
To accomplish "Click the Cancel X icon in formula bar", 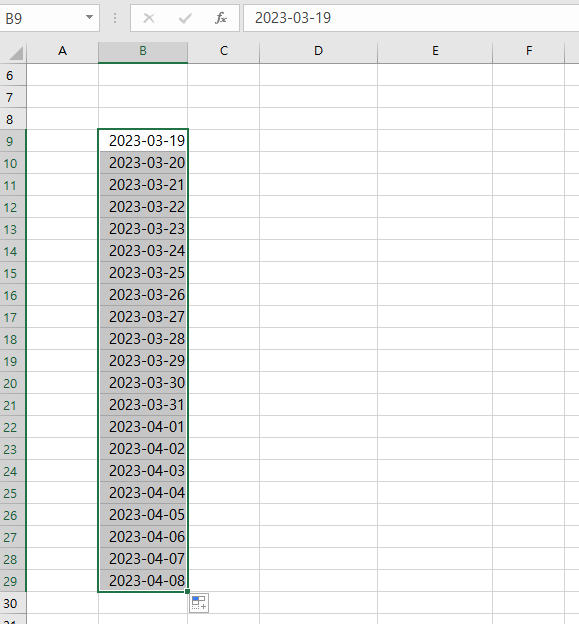I will pyautogui.click(x=149, y=18).
